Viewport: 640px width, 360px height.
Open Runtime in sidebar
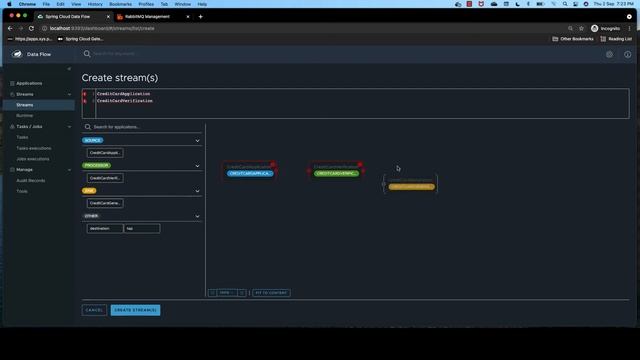(x=24, y=116)
